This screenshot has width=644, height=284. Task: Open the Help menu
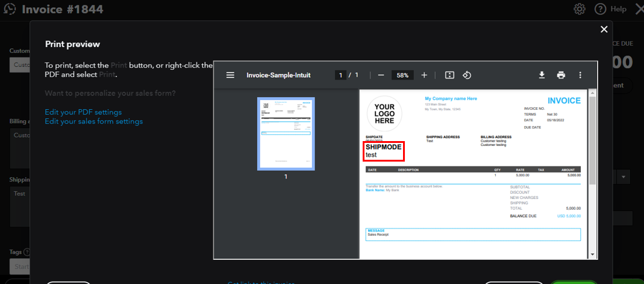tap(610, 9)
